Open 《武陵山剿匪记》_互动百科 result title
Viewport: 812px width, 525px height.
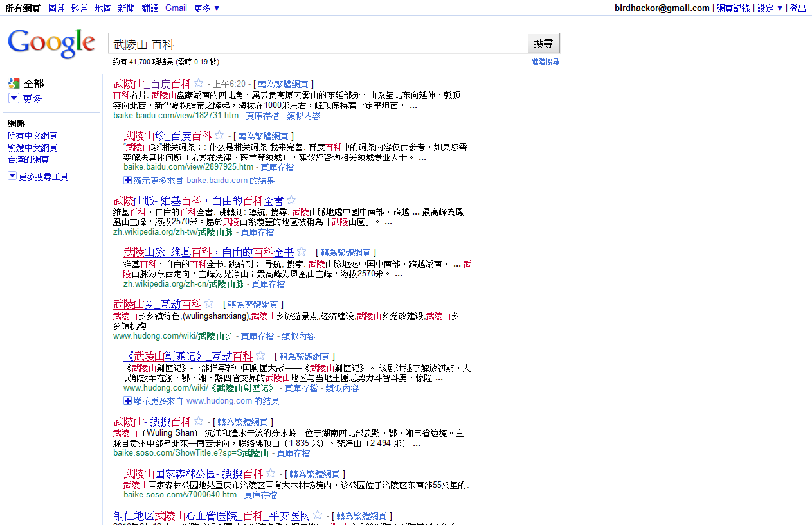(x=188, y=356)
